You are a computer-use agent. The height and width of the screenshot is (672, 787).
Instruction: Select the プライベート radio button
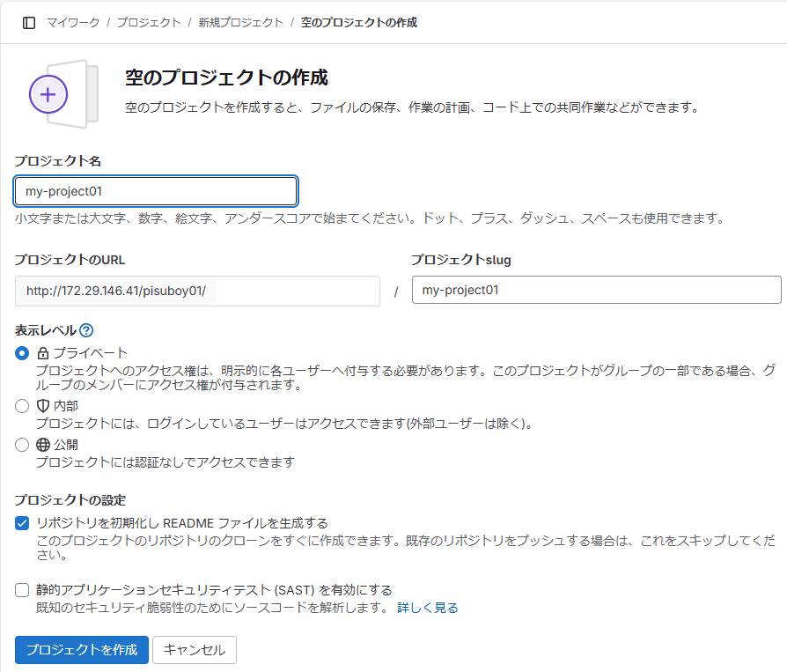click(22, 353)
